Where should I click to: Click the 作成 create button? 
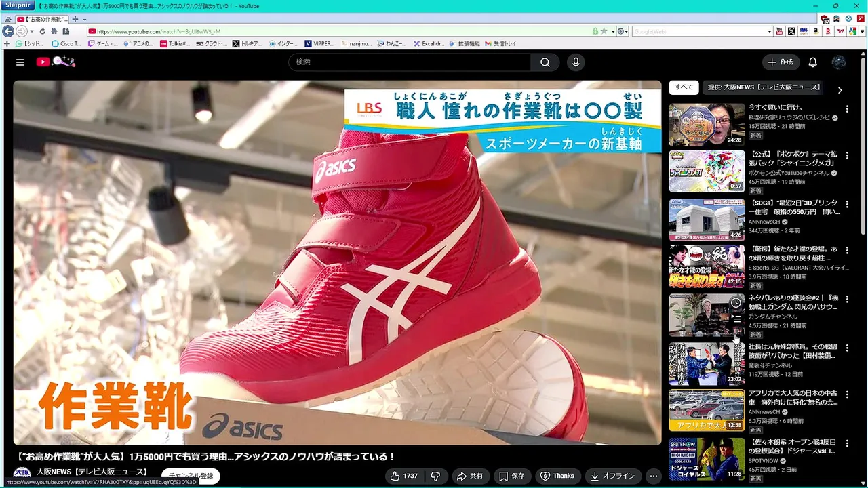pos(780,62)
